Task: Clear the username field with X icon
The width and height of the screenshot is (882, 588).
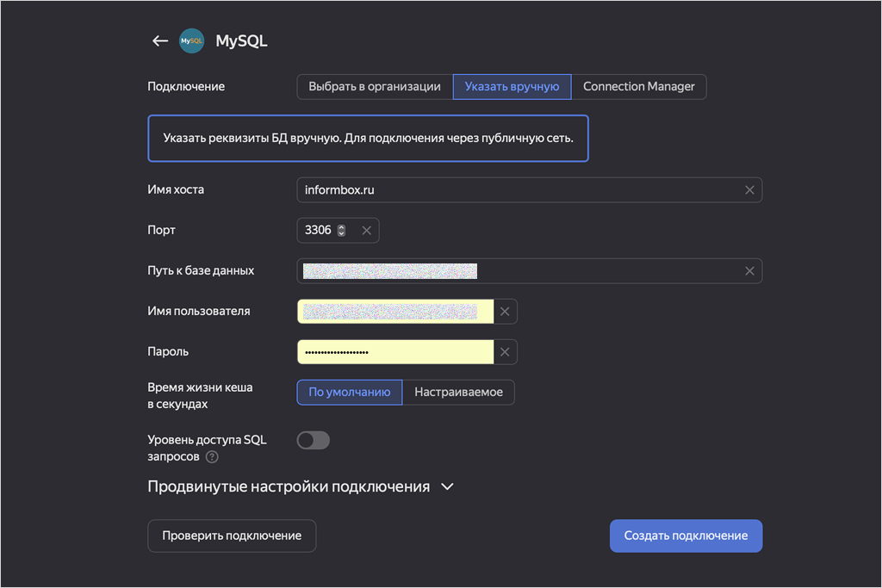Action: [505, 312]
